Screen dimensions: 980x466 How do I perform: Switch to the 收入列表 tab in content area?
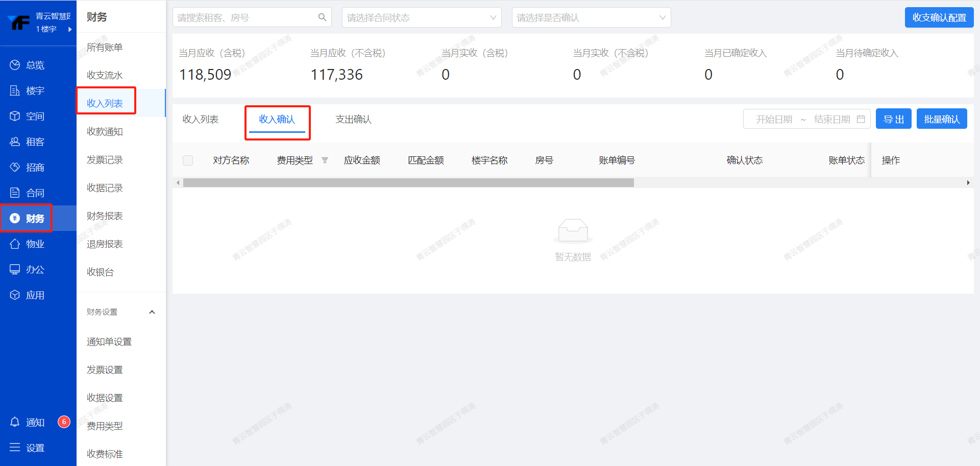coord(201,120)
